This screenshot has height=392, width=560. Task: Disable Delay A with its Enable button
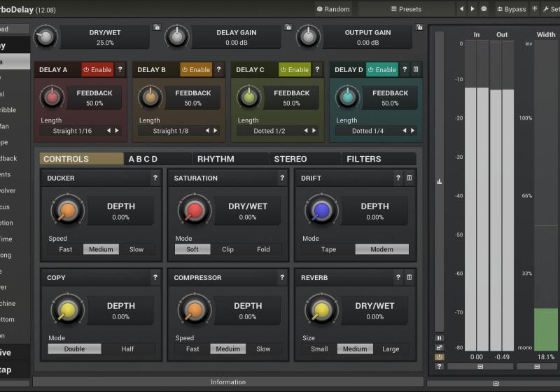pos(97,70)
